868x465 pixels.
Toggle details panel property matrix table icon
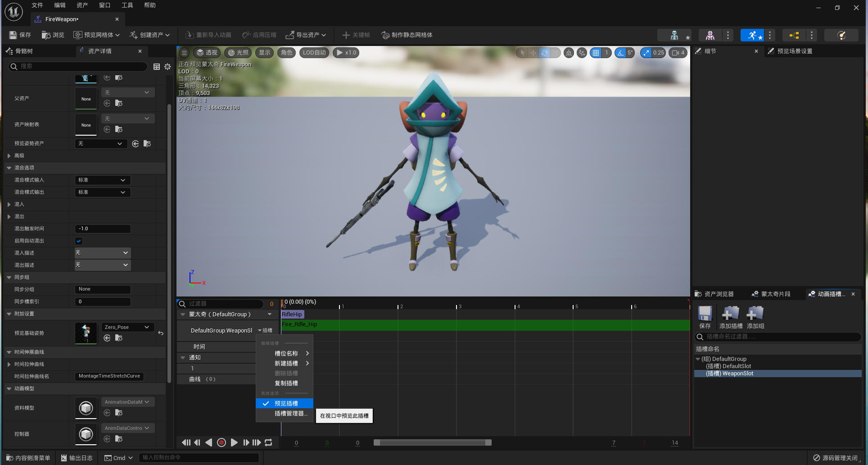click(157, 67)
